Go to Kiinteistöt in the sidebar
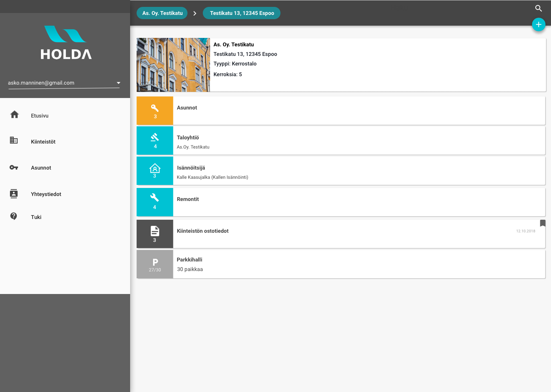The height and width of the screenshot is (392, 551). (x=43, y=142)
